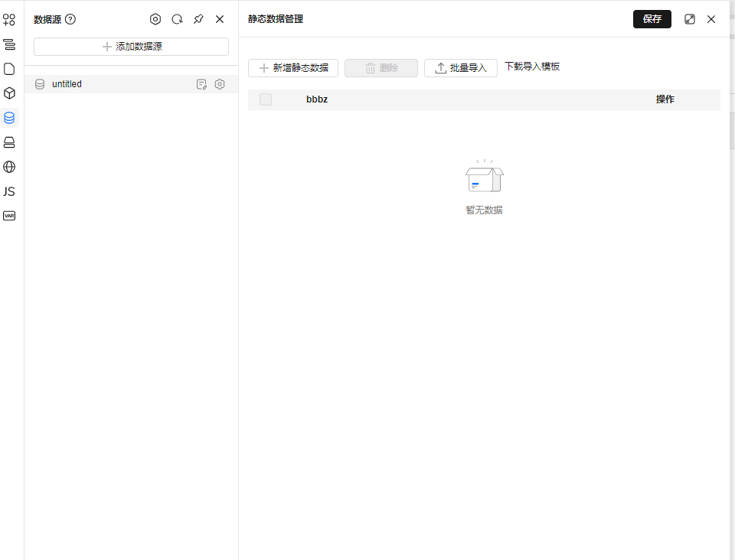
Task: Click the 静态数据管理 title
Action: 276,19
